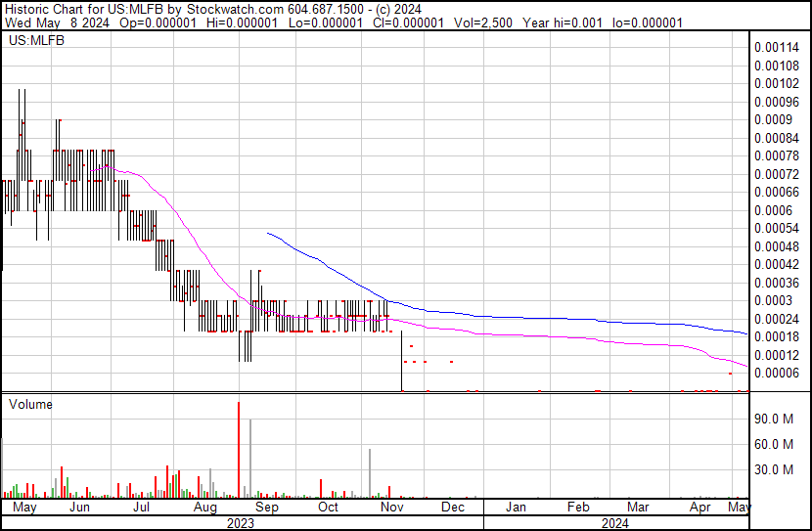
Task: Click the Year hi=0.001 value in the header
Action: [563, 22]
